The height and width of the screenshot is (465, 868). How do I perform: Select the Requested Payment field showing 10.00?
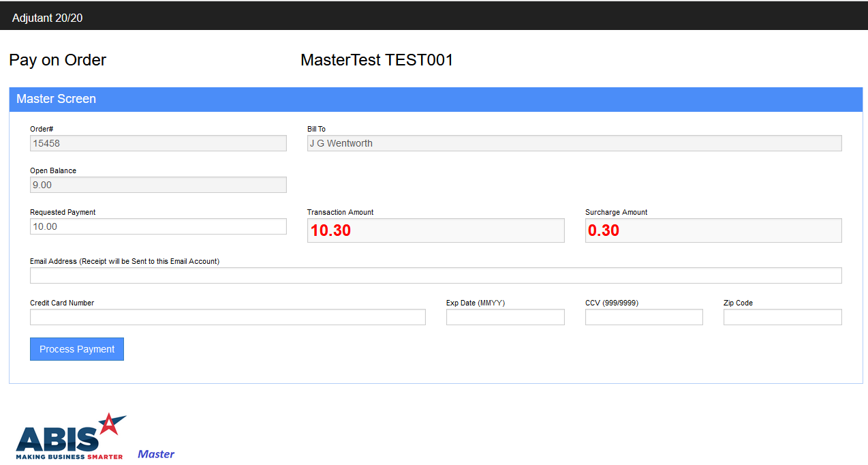coord(158,226)
